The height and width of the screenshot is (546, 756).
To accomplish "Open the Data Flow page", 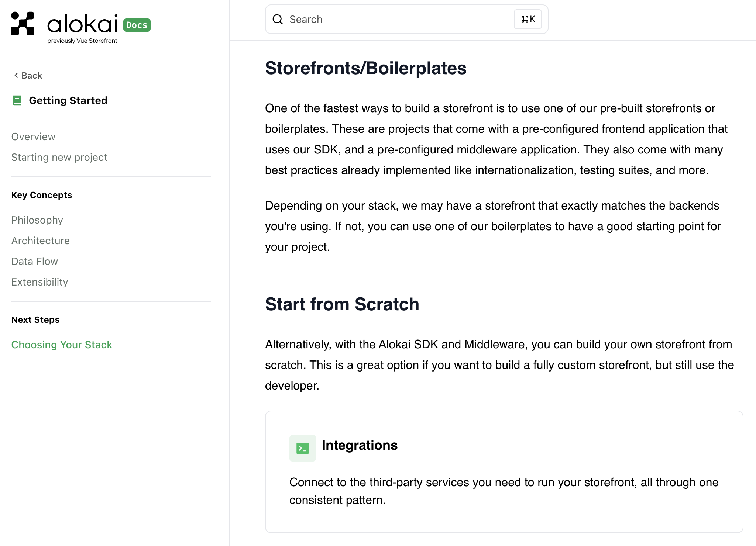I will coord(34,261).
